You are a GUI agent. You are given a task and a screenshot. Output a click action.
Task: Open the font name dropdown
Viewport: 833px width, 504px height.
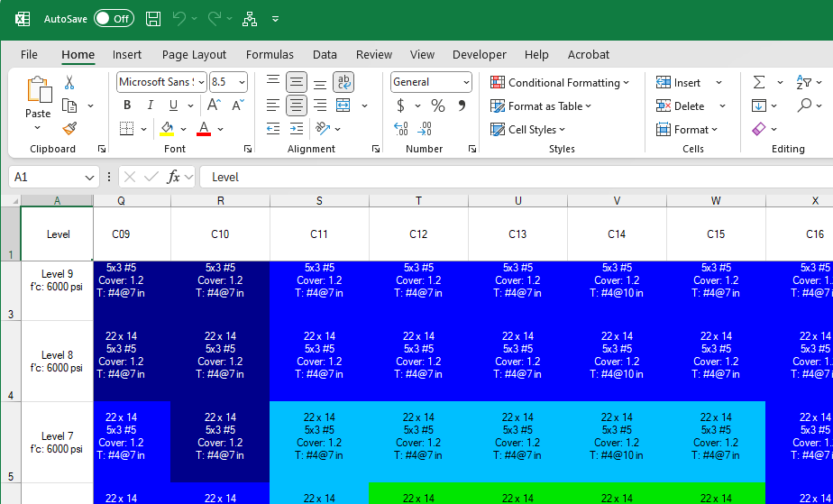tap(201, 82)
